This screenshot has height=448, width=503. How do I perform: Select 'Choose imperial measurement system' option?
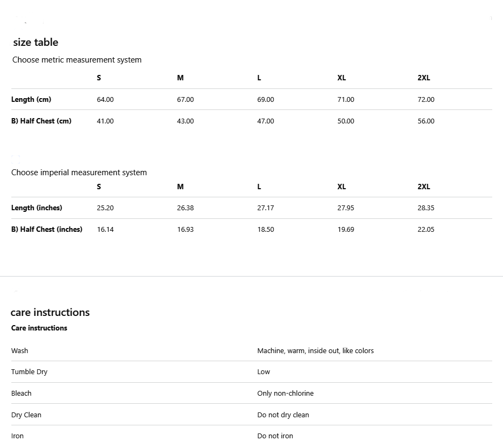click(79, 173)
